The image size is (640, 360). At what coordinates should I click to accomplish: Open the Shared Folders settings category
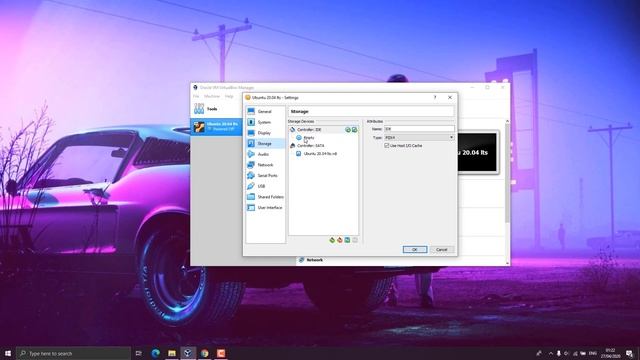265,197
